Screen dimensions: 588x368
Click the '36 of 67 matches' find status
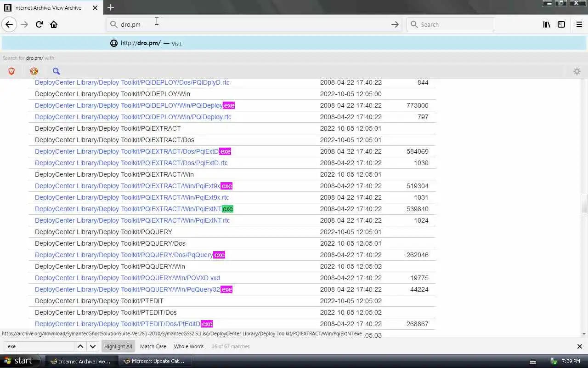point(231,346)
